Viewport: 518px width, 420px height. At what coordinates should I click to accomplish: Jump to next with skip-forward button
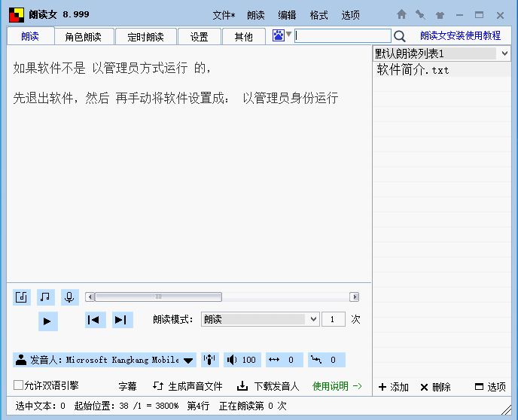click(x=122, y=320)
